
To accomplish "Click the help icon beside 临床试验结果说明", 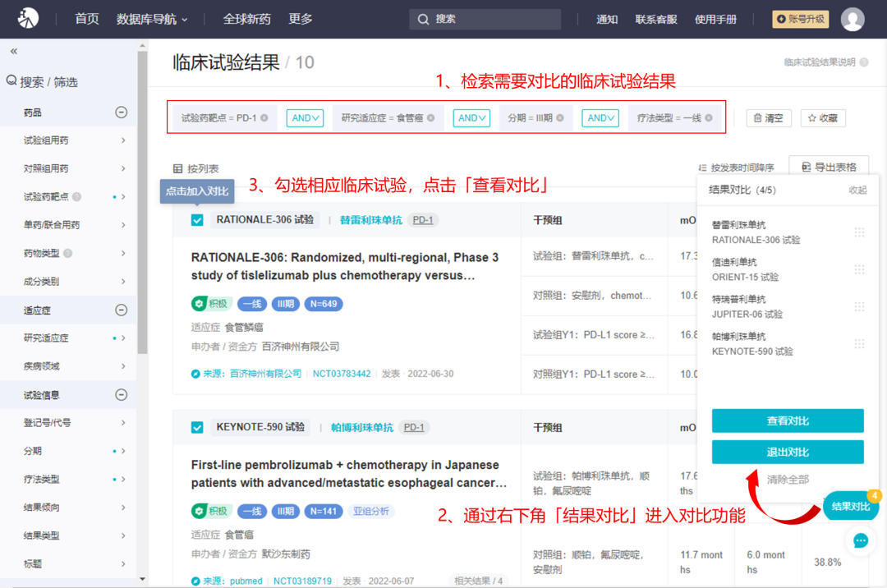I will click(864, 62).
